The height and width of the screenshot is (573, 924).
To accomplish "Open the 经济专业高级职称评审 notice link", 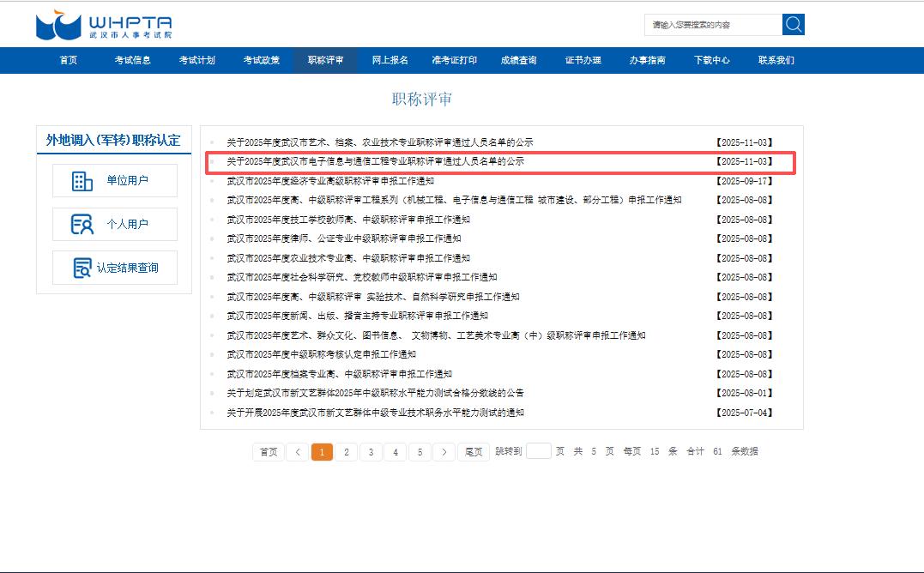I will 330,181.
